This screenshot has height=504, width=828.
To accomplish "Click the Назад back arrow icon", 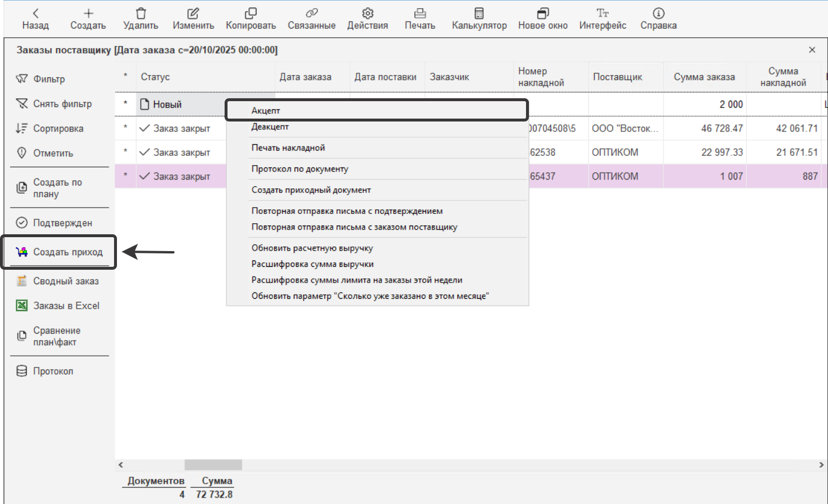I will [x=35, y=13].
